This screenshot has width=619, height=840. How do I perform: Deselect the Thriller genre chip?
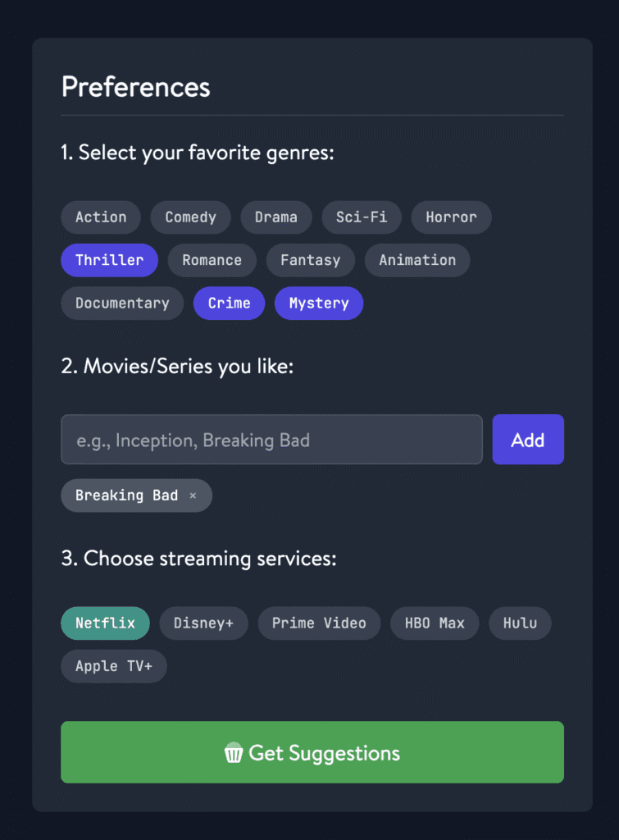tap(109, 260)
